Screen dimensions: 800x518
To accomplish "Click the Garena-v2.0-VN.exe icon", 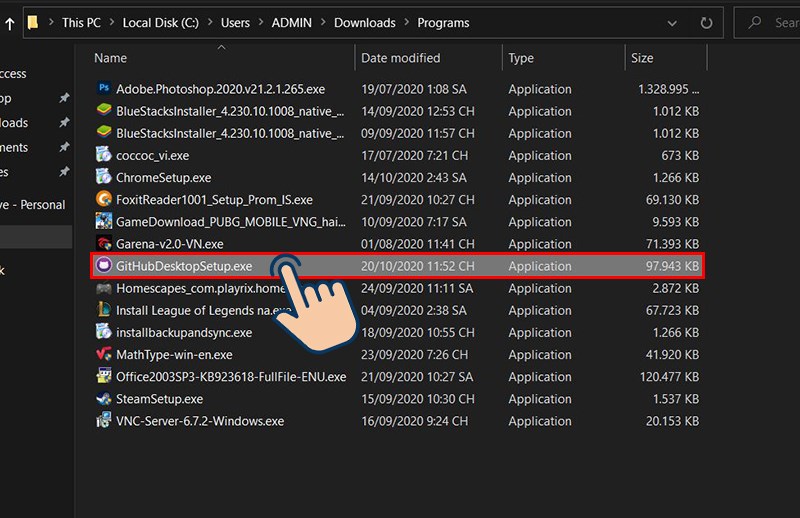I will point(104,243).
